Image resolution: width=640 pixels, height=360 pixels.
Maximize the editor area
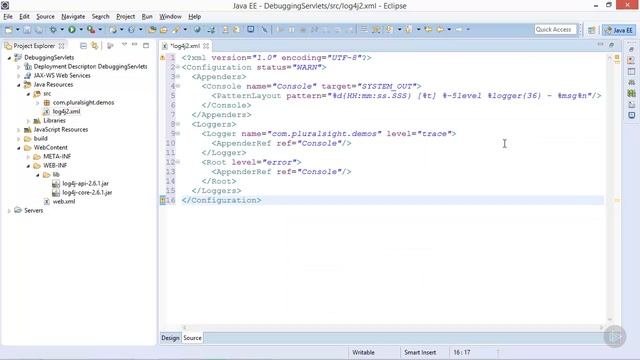pos(611,45)
